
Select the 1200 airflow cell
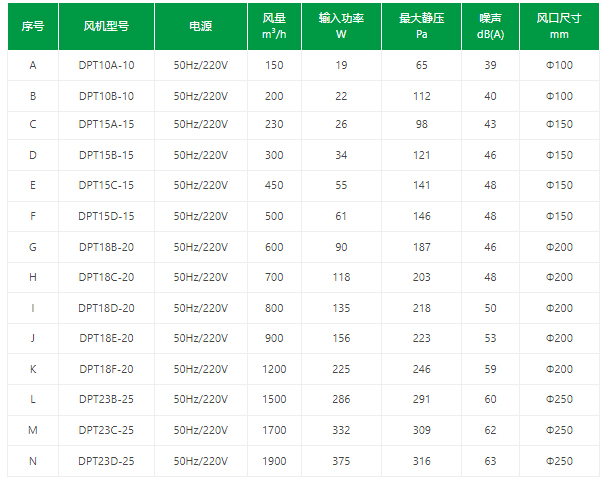tap(273, 369)
